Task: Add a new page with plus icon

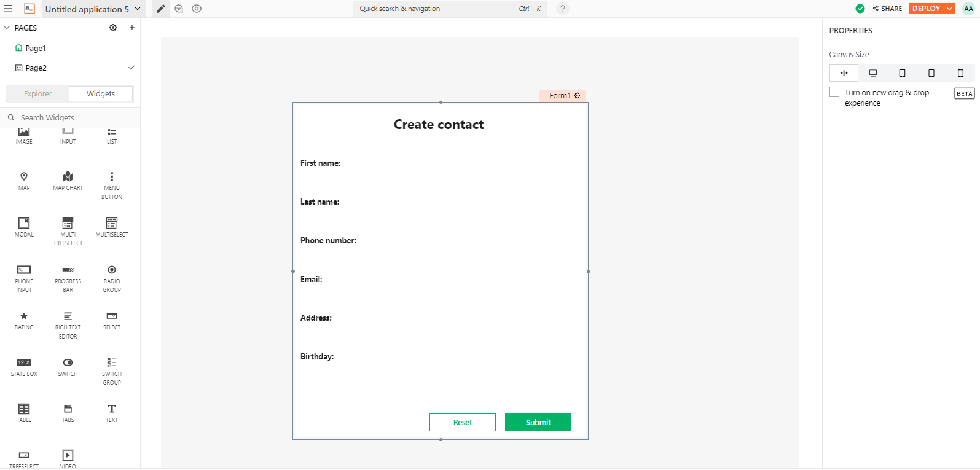Action: pos(131,28)
